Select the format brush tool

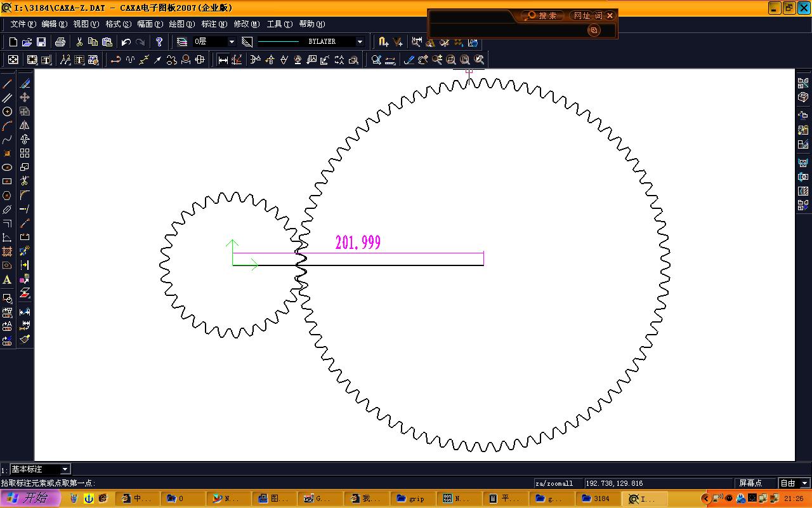coord(25,339)
